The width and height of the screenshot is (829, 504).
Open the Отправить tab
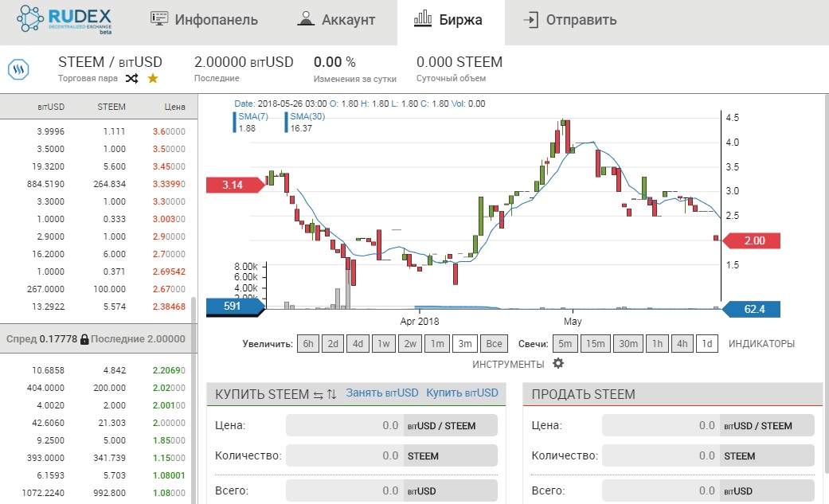tap(569, 20)
